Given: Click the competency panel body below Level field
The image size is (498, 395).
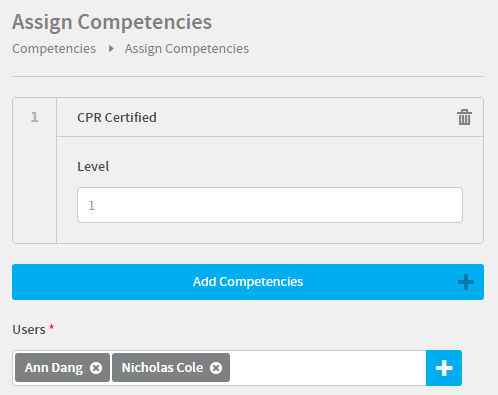Looking at the screenshot, I should tap(270, 233).
